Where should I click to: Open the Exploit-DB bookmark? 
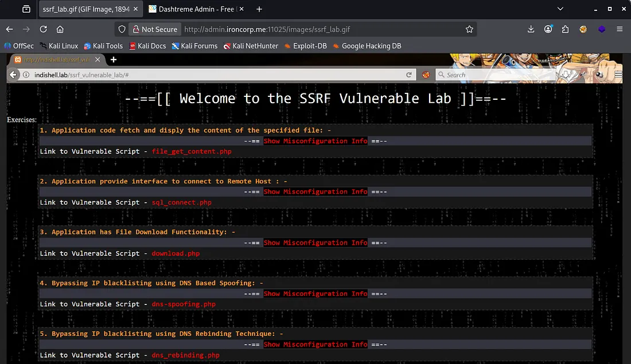pos(305,46)
